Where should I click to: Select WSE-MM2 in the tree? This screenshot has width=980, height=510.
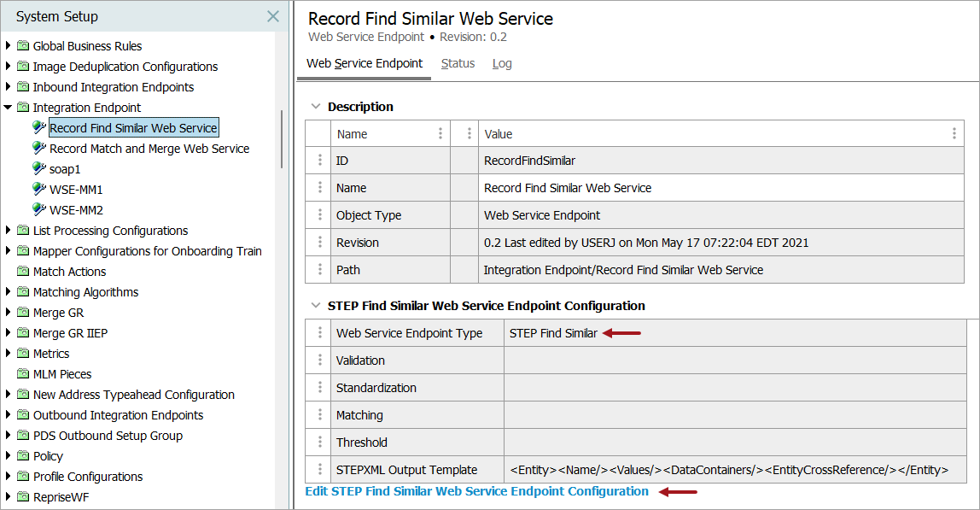(76, 210)
